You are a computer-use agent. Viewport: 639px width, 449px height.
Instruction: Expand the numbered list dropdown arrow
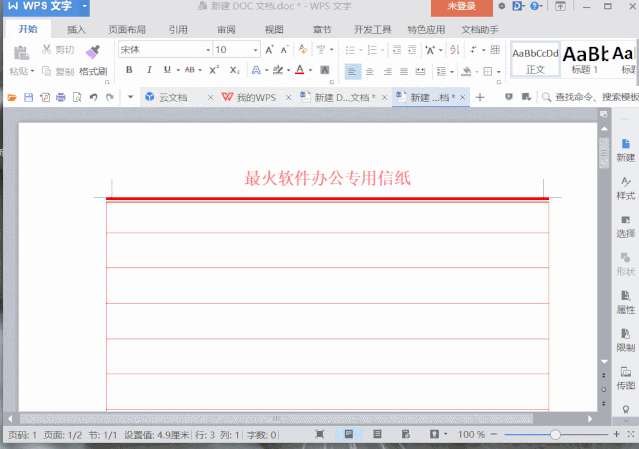(x=382, y=50)
